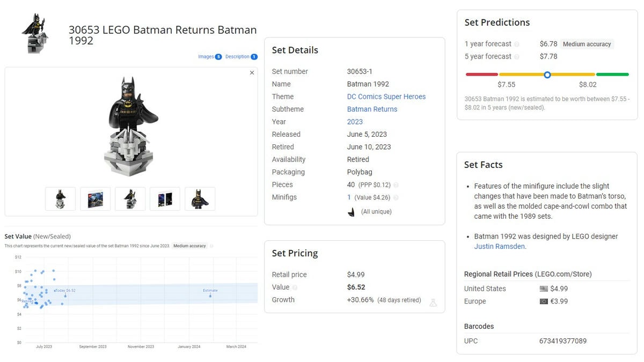
Task: Click the flask icon in Set Pricing
Action: tap(433, 302)
